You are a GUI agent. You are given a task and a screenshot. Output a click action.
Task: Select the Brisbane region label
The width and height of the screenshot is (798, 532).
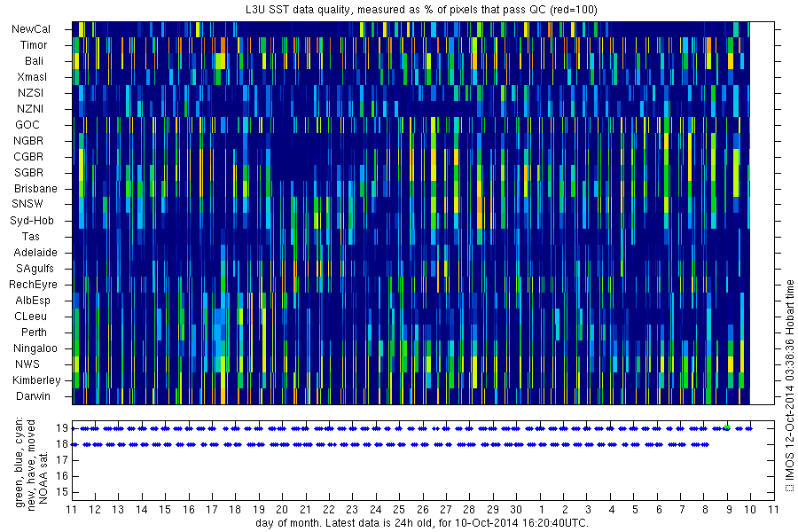35,189
